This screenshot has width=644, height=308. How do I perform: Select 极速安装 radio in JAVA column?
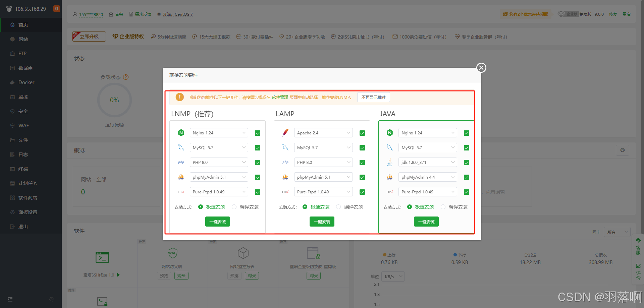tap(410, 207)
